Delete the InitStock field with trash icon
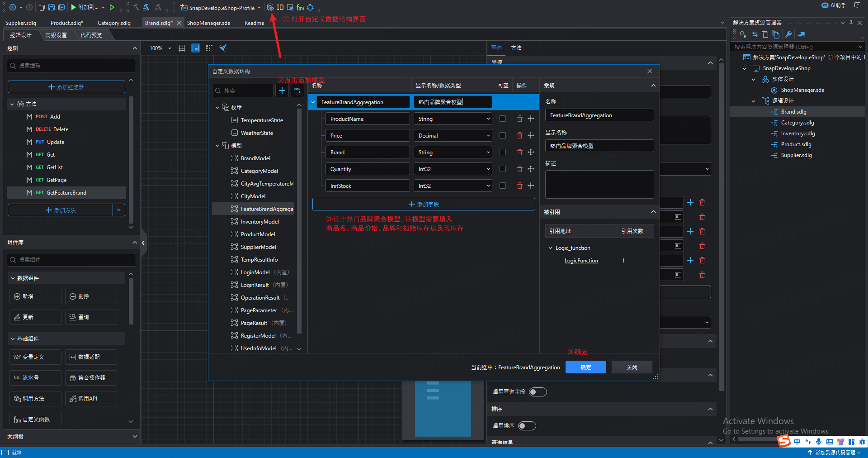868x458 pixels. tap(519, 186)
